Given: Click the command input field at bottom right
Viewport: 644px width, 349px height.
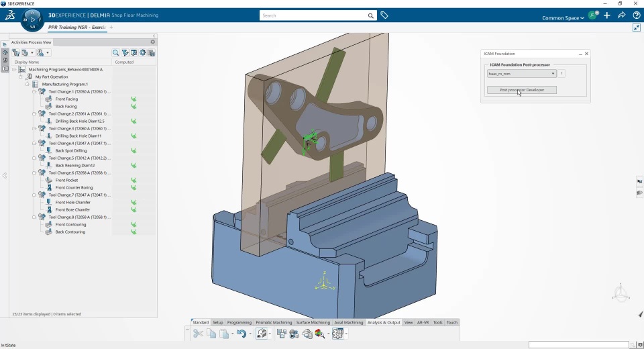Looking at the screenshot, I should pyautogui.click(x=578, y=344).
